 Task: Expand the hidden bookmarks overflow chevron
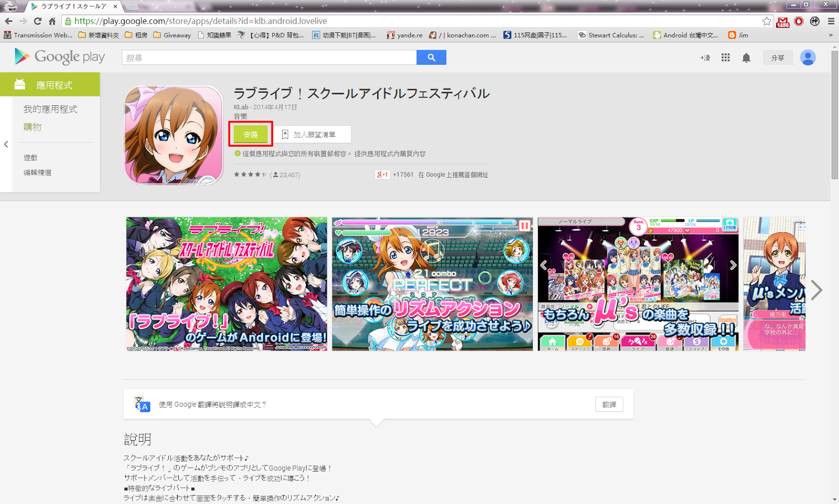(831, 35)
